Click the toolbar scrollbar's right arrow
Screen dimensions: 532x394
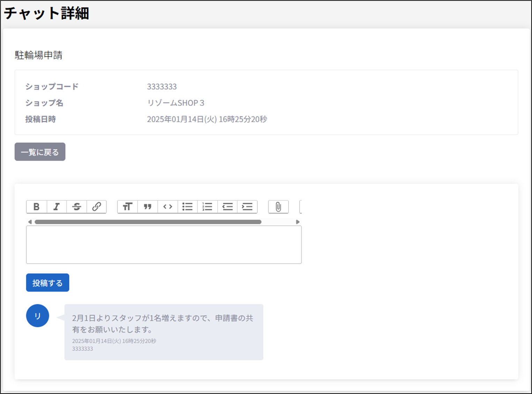[298, 222]
